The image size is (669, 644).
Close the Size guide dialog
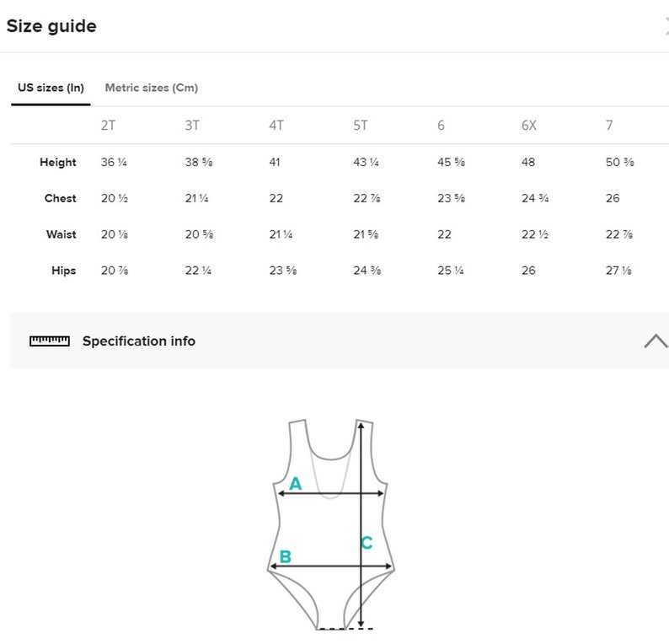(x=666, y=26)
